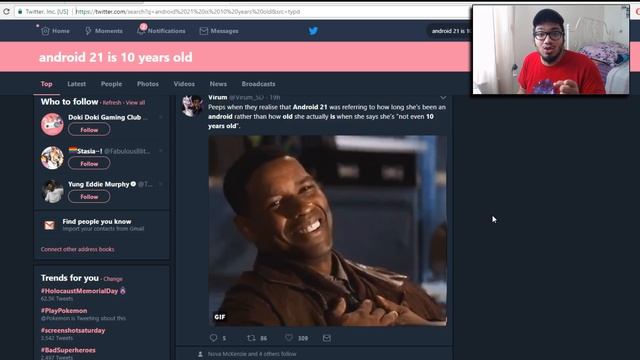Click the secure padlock icon in address bar
This screenshot has height=360, width=640.
(x=20, y=11)
